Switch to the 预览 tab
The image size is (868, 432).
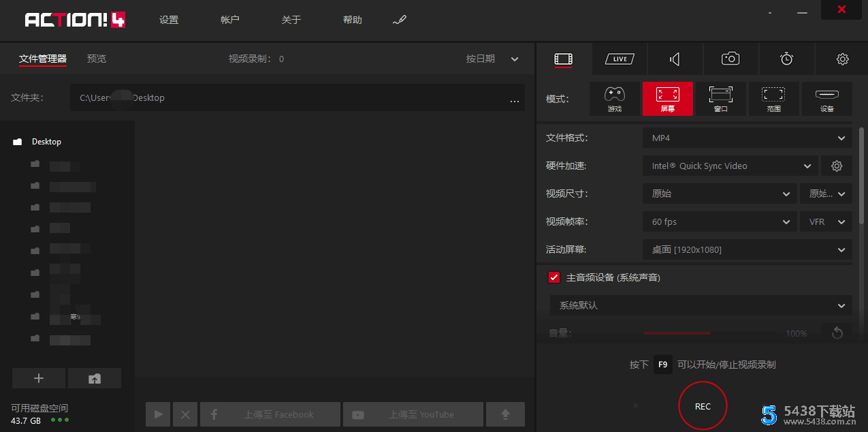coord(96,59)
